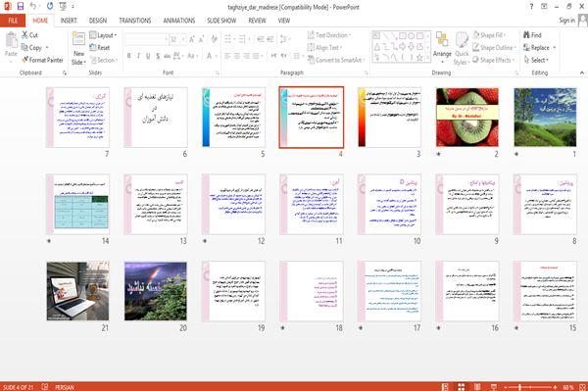Start slideshow from Quick Access toolbar
This screenshot has height=391, width=588.
point(63,7)
